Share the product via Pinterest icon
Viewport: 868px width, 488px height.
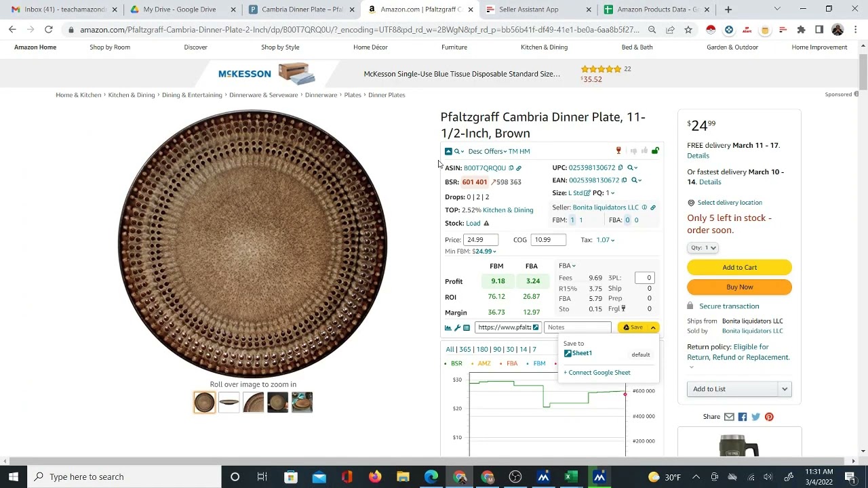[769, 417]
